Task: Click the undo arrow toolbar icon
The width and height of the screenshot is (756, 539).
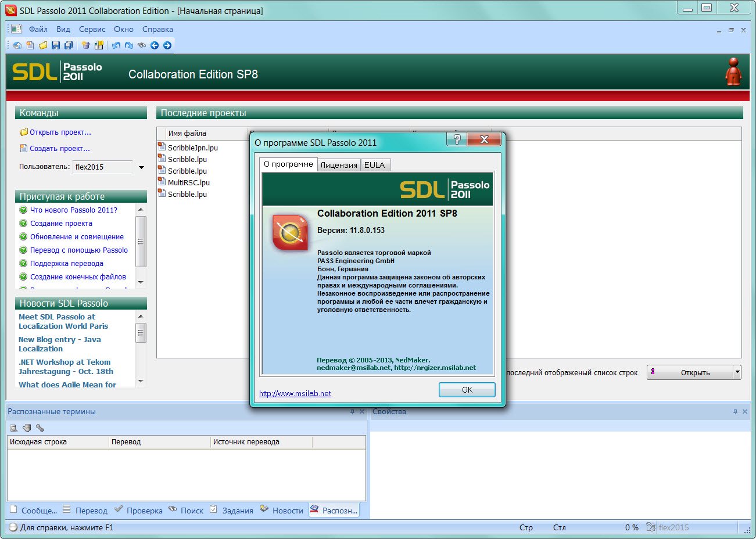Action: tap(116, 45)
